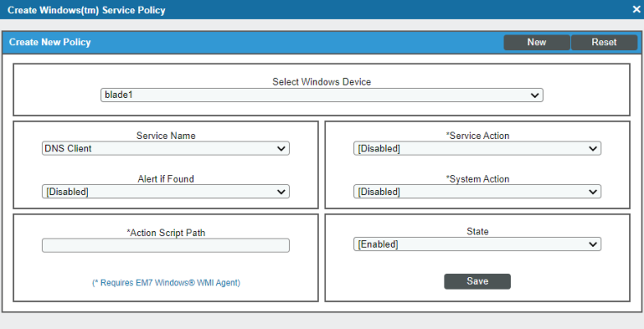Close the Create Windows Service Policy dialog

pos(636,10)
